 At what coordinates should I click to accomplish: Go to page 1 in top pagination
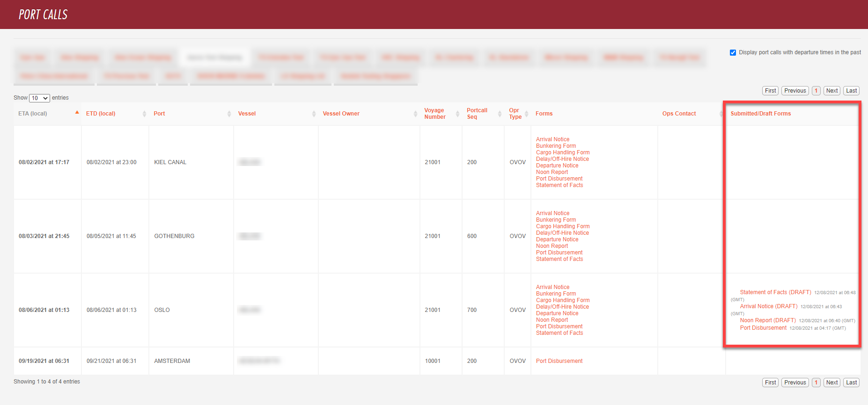816,91
